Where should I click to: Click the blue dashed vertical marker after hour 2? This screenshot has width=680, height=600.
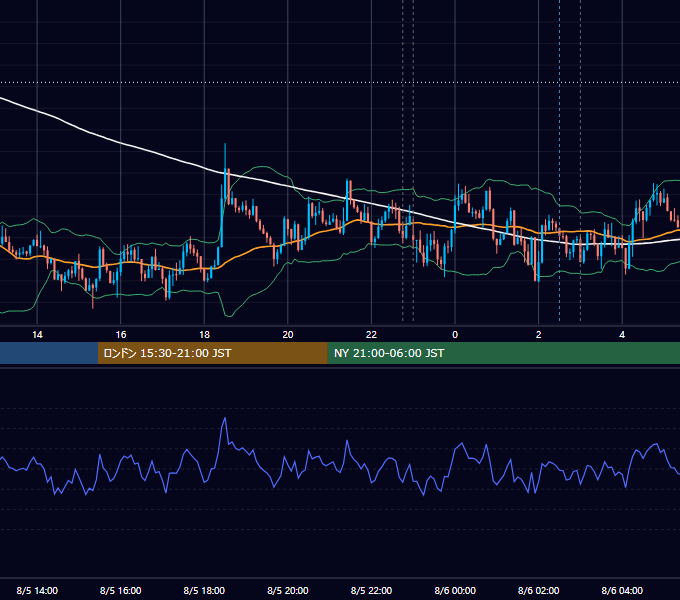click(559, 160)
